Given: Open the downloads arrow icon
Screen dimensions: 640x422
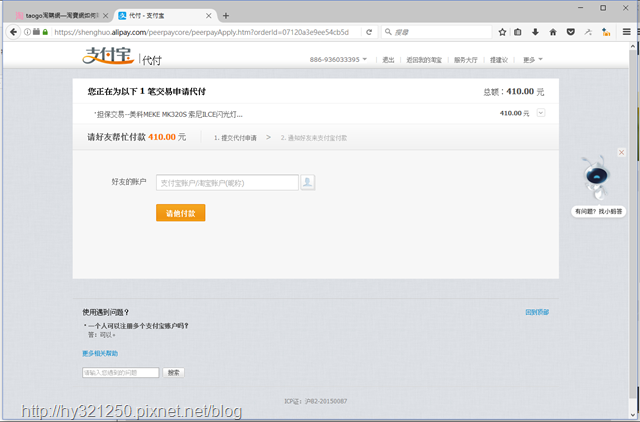Looking at the screenshot, I should (x=535, y=32).
